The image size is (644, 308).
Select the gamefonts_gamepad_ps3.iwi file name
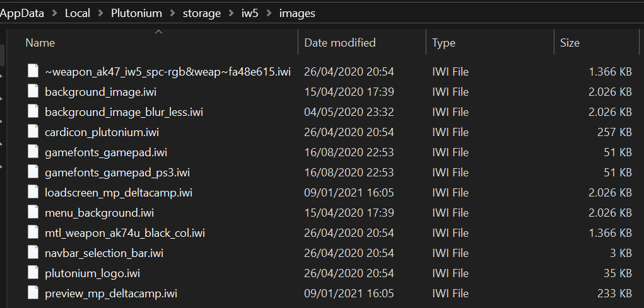(117, 173)
